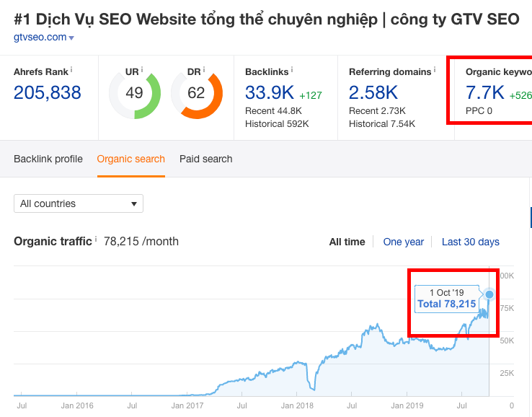The image size is (532, 417).
Task: Click the Jan 2018 axis label
Action: point(297,405)
